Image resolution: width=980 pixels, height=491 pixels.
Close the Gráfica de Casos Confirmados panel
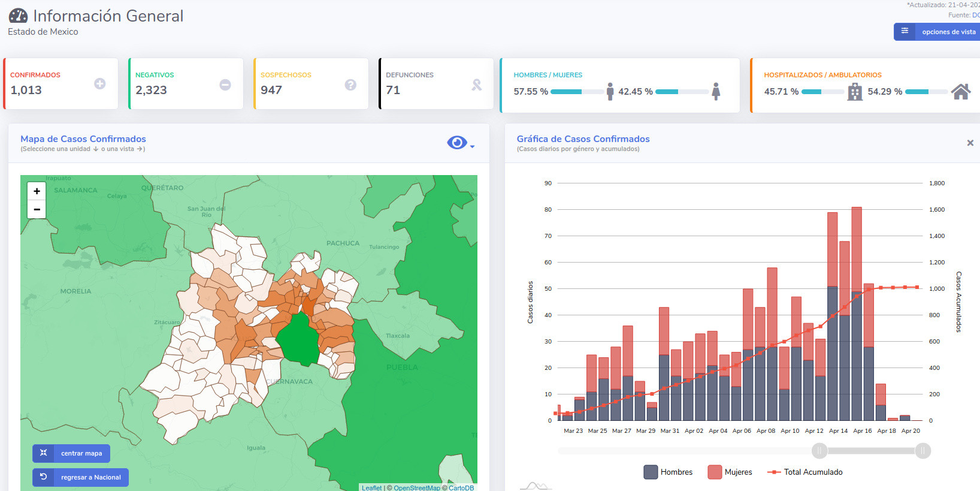click(x=970, y=143)
